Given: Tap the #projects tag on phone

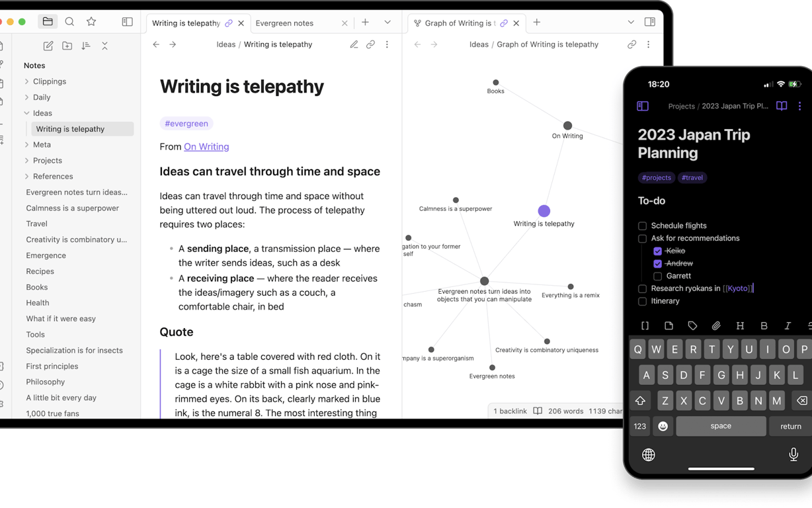Looking at the screenshot, I should (x=657, y=177).
